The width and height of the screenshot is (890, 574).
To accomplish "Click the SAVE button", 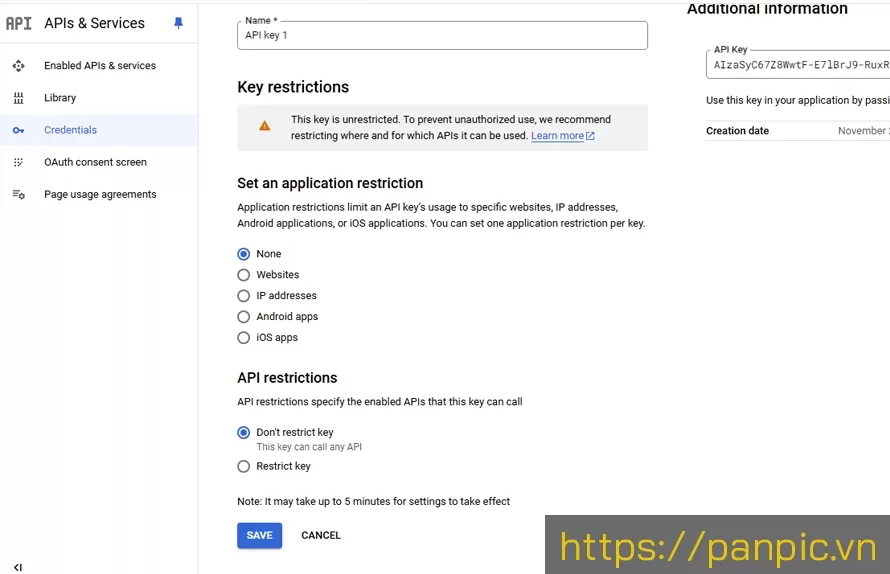I will [259, 535].
